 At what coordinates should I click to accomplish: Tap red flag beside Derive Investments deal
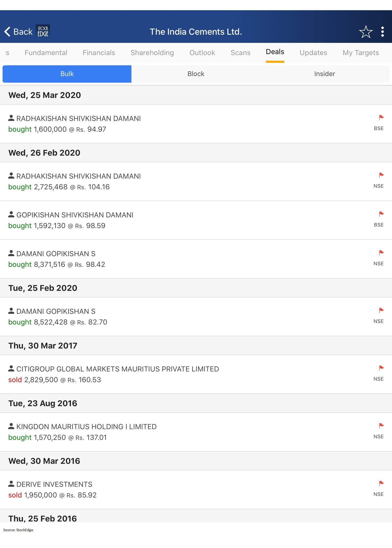tap(381, 483)
